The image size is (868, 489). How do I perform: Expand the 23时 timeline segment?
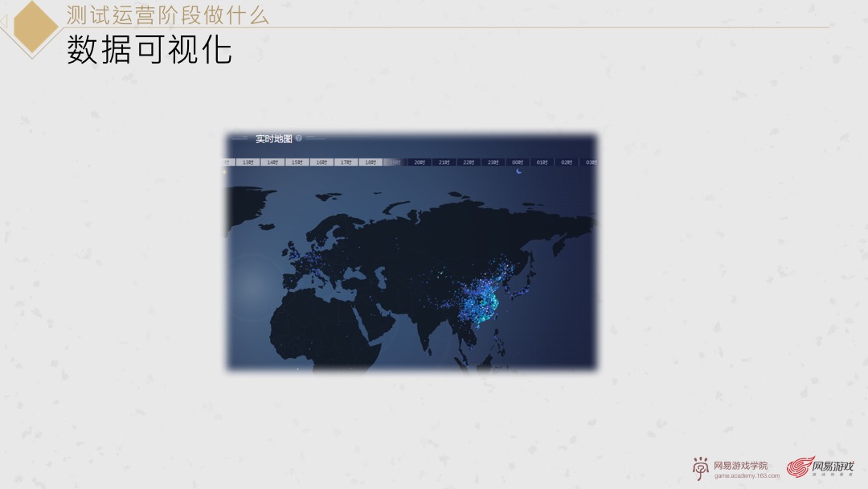(x=493, y=162)
